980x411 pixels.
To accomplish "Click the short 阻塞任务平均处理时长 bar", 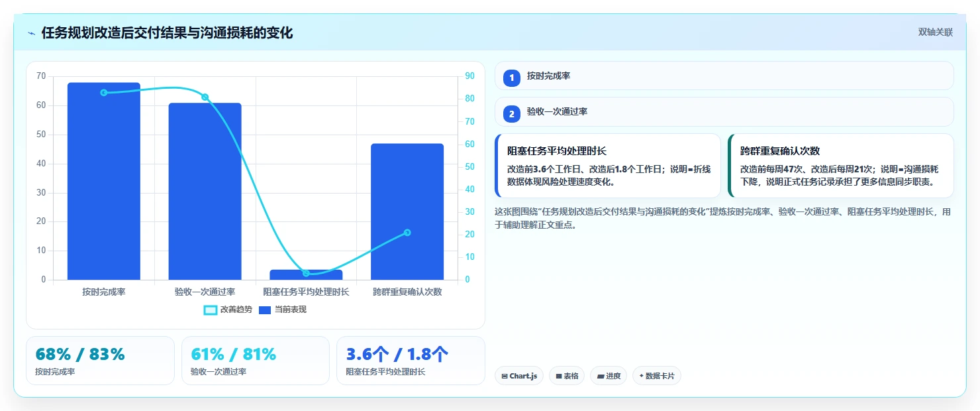I will click(x=306, y=274).
